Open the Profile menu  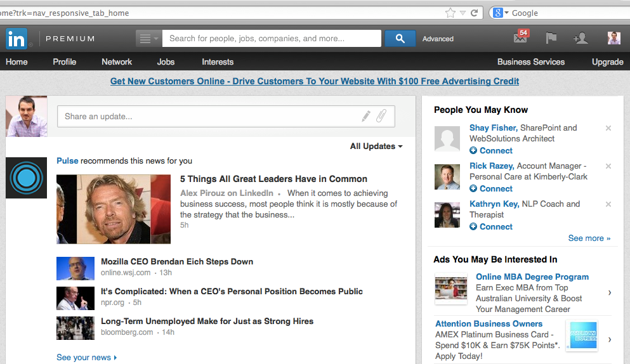pyautogui.click(x=64, y=62)
